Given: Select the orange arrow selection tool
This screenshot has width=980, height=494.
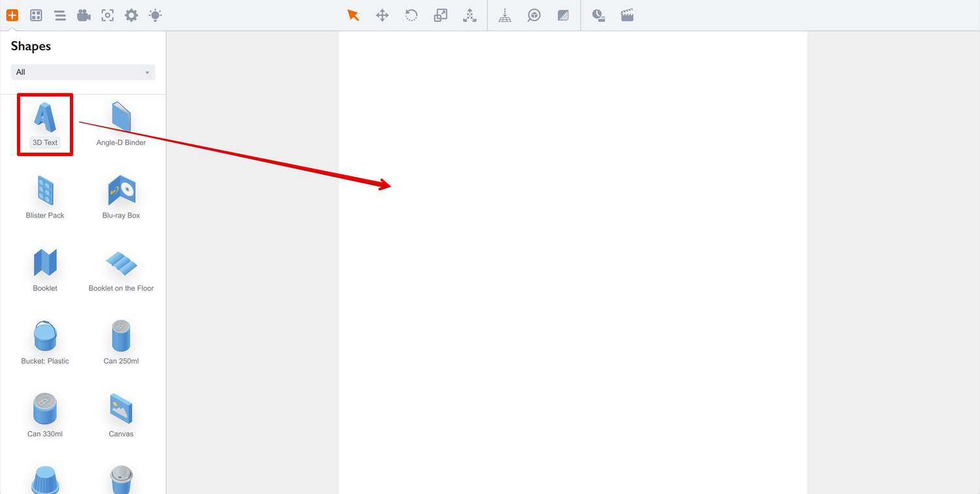Looking at the screenshot, I should pos(353,15).
